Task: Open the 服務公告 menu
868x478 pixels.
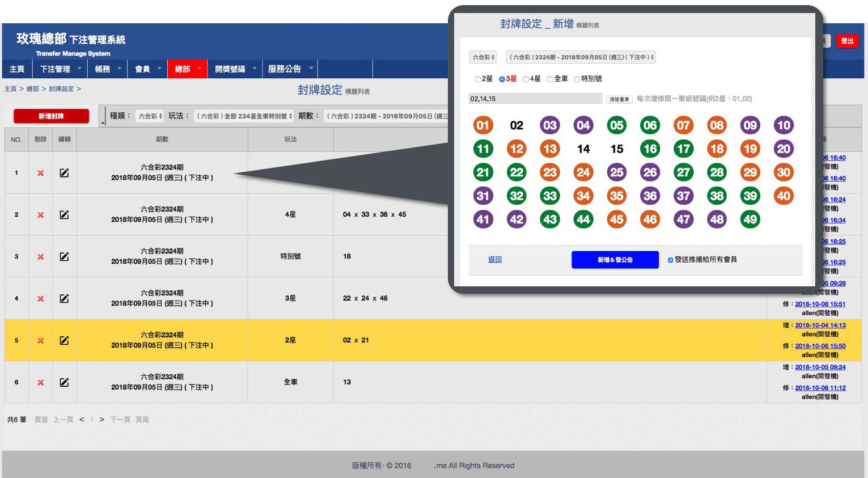Action: (290, 69)
